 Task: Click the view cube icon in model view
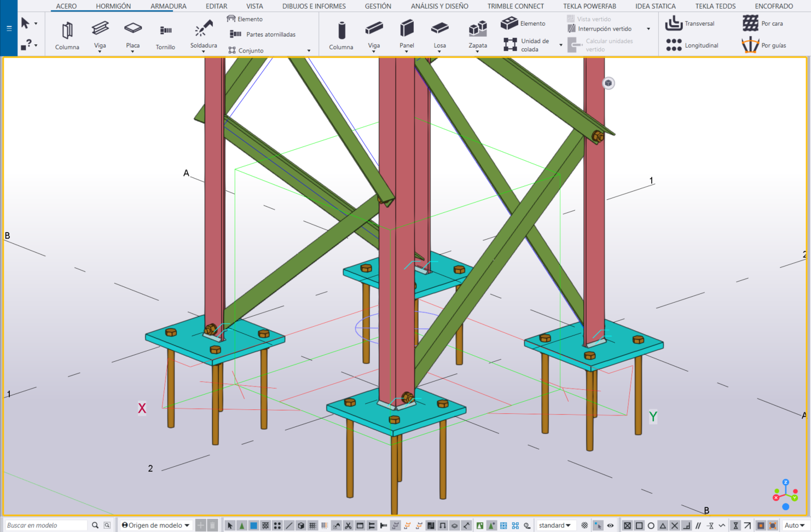click(608, 83)
